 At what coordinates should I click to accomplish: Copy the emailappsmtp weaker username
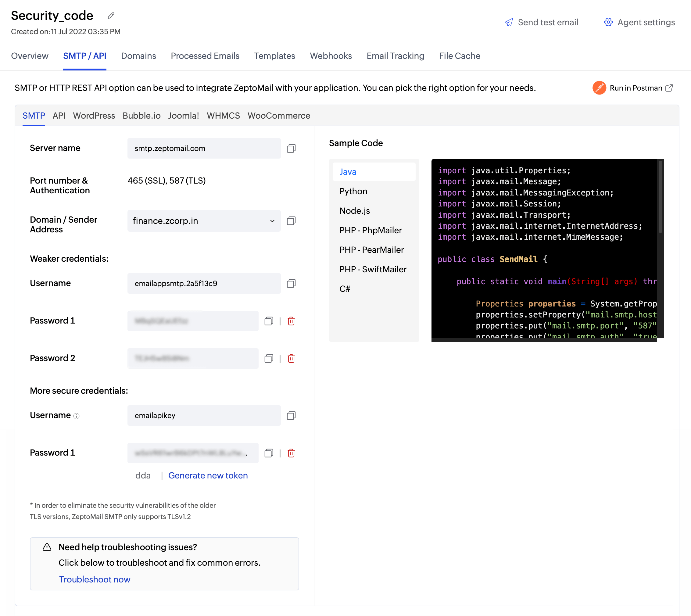pyautogui.click(x=291, y=283)
